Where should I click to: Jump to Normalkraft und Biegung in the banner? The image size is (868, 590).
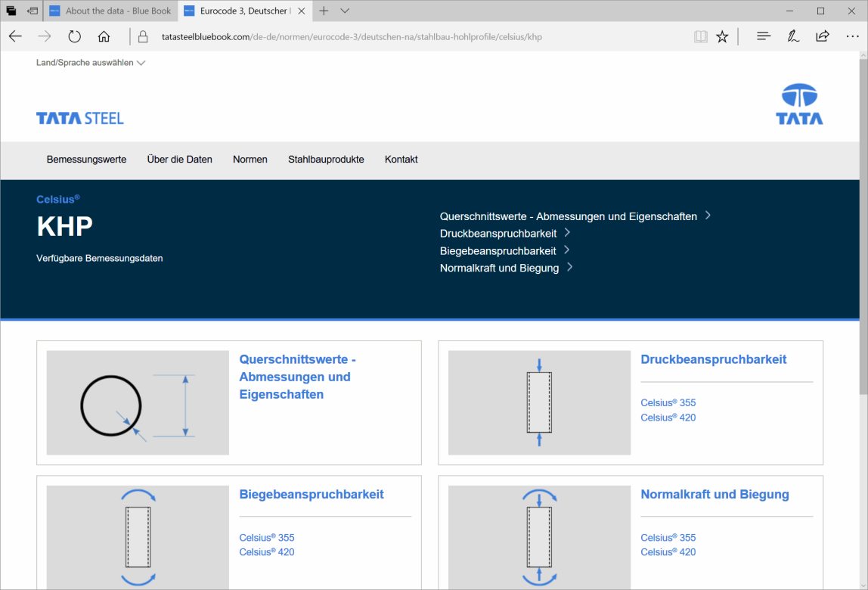(499, 268)
